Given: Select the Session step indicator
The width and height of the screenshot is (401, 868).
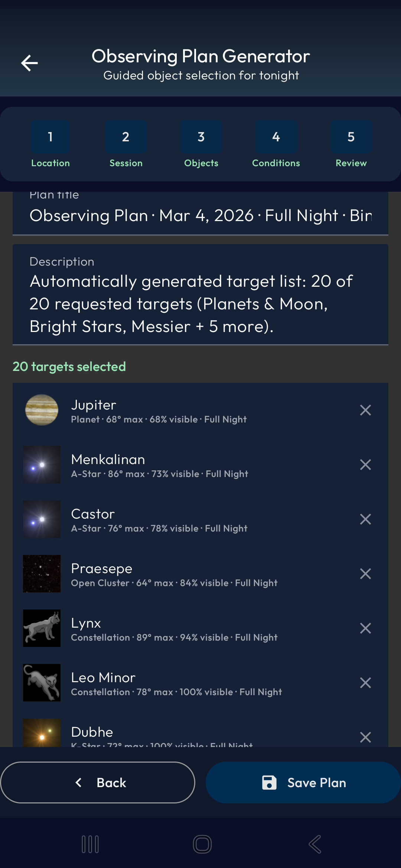Looking at the screenshot, I should point(125,145).
